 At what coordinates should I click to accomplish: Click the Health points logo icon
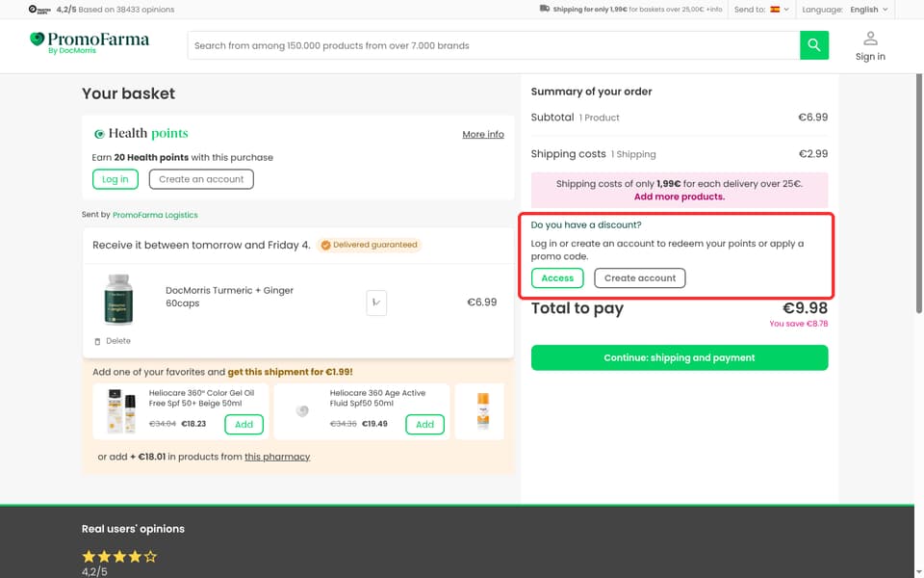(99, 135)
